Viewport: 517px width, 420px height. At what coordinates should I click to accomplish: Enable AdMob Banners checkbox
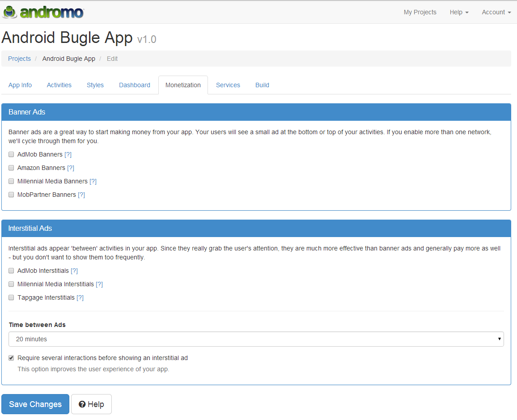click(11, 154)
